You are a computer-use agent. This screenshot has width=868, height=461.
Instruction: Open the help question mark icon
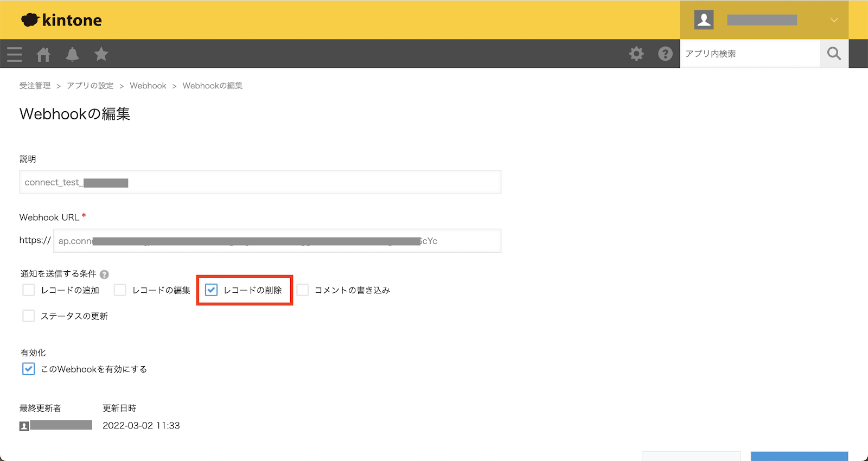[x=665, y=54]
